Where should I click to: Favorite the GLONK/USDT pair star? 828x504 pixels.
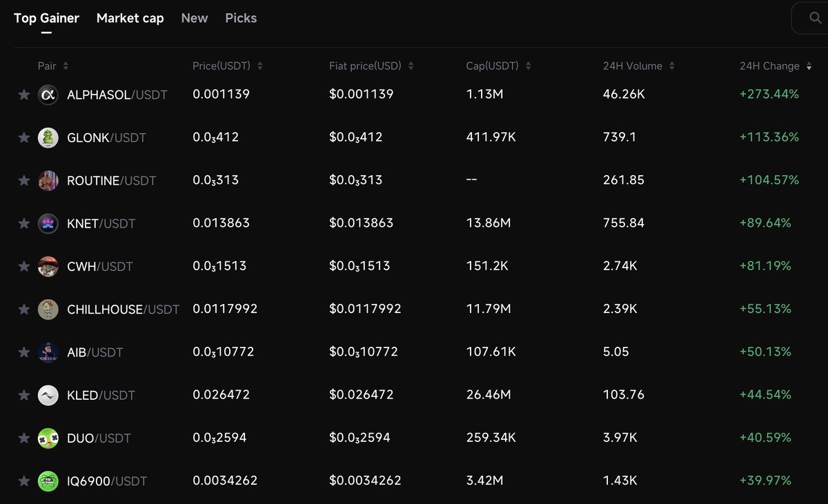tap(24, 137)
